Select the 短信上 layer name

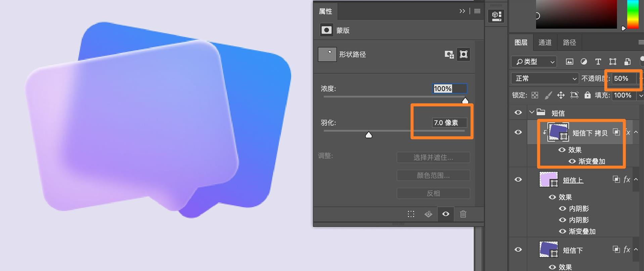573,180
